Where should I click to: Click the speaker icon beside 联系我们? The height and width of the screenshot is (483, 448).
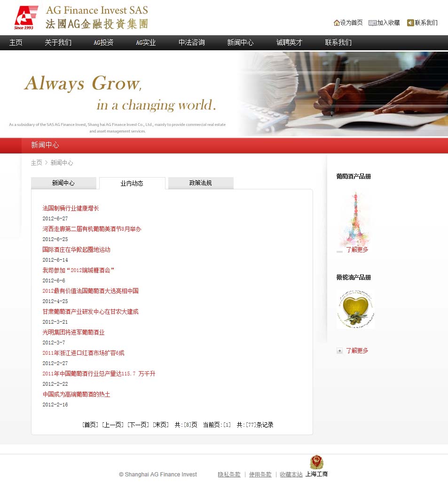point(410,23)
